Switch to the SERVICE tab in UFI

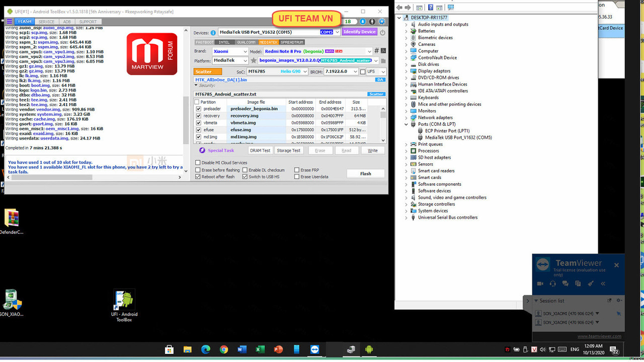(46, 22)
